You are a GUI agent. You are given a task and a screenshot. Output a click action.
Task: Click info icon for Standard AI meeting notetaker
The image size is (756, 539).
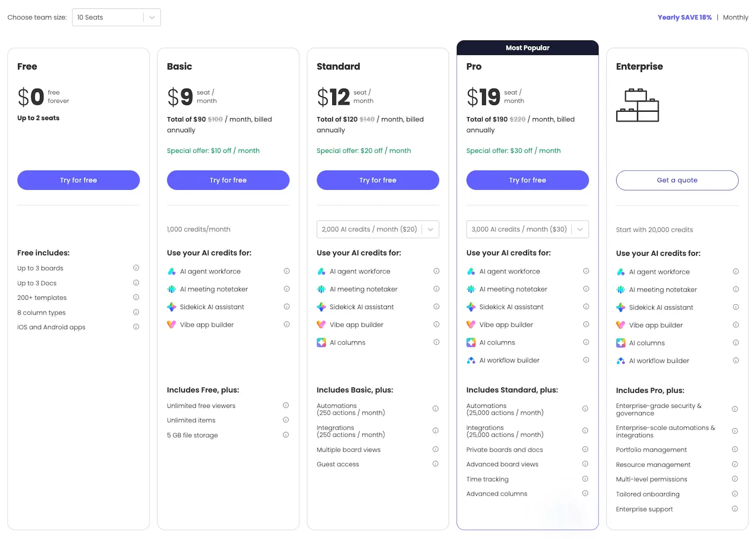(436, 289)
